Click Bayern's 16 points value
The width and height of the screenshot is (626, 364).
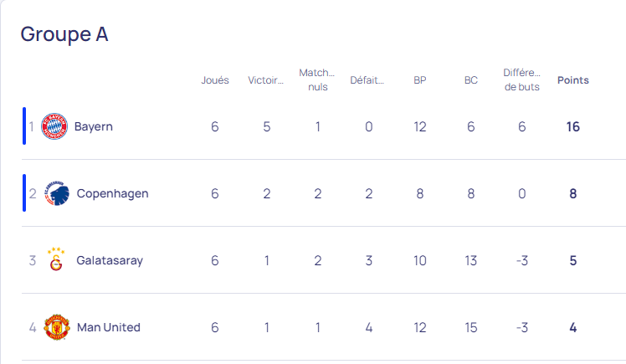coord(573,127)
